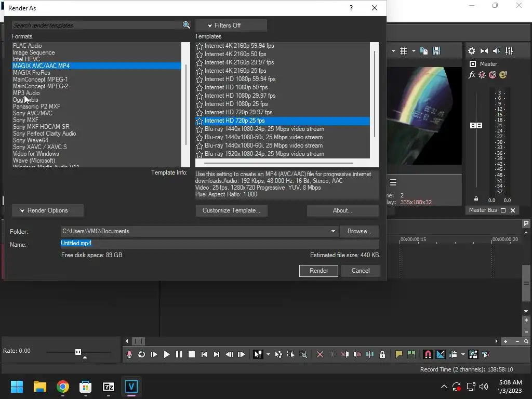532x399 pixels.
Task: Click the search magnifier in render templates
Action: [187, 25]
